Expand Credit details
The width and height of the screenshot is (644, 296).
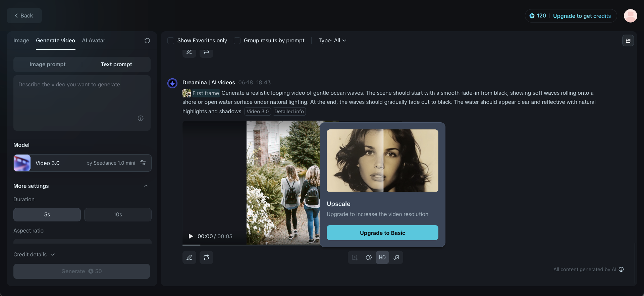[34, 254]
